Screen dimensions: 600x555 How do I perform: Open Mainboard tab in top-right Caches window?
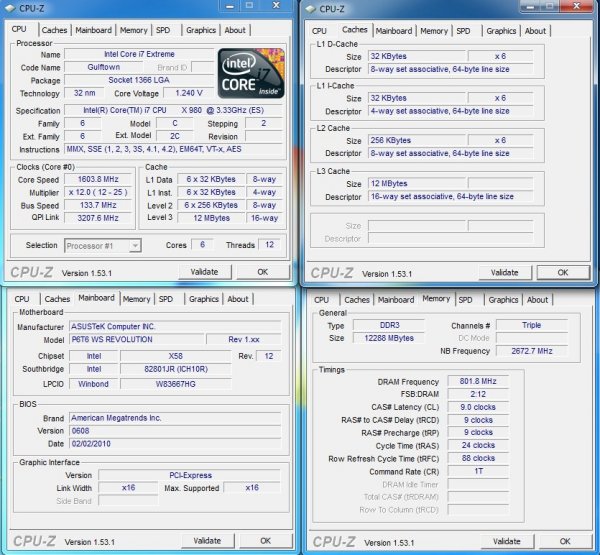(394, 31)
